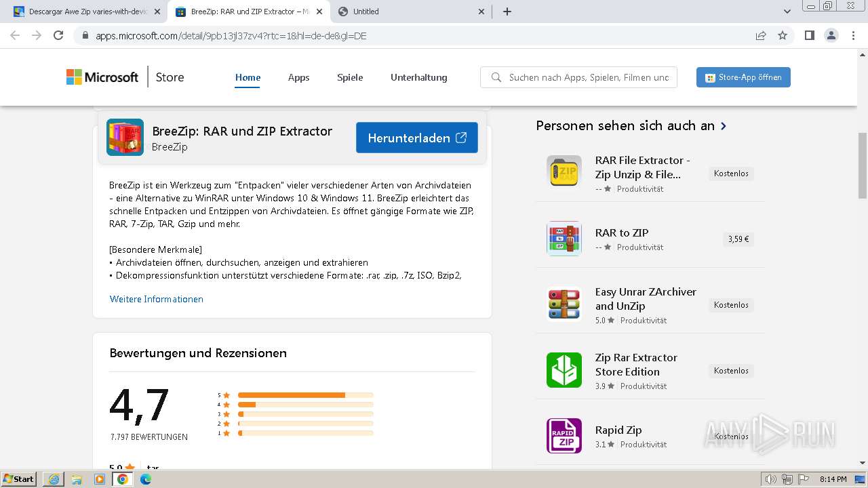Open RAR to ZIP title link
This screenshot has height=488, width=868.
click(x=622, y=232)
